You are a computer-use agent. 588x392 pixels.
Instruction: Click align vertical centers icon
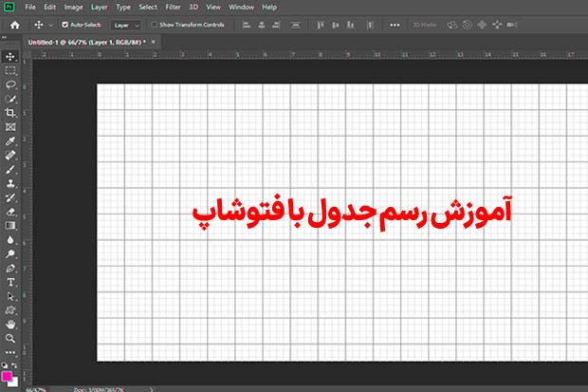point(335,25)
